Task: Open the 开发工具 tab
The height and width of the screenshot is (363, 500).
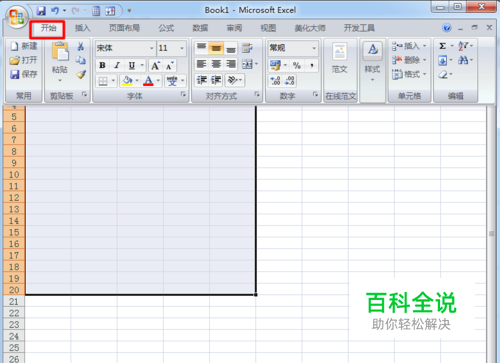Action: coord(359,28)
